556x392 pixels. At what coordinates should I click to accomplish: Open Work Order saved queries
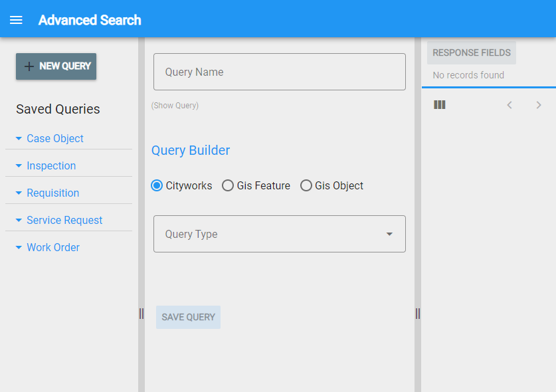click(x=53, y=247)
